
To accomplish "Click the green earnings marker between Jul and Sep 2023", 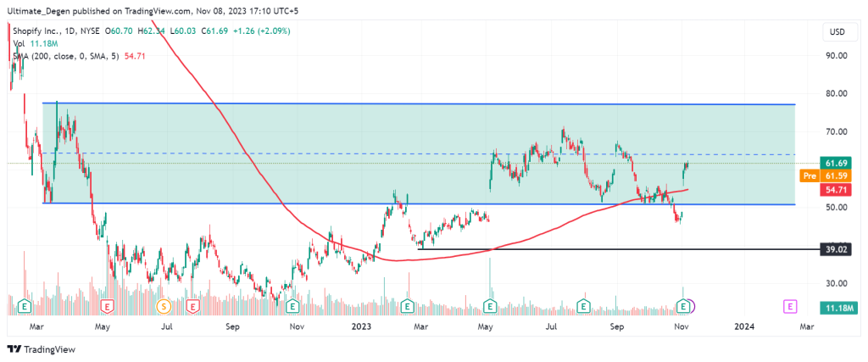I will 582,305.
